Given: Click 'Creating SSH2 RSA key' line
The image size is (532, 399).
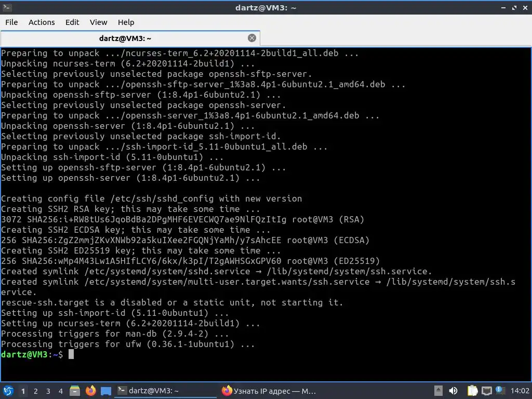Looking at the screenshot, I should tap(130, 209).
